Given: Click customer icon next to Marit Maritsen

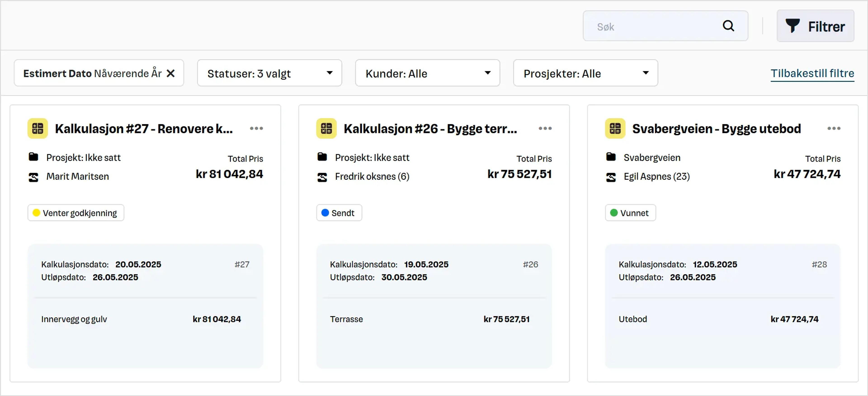Looking at the screenshot, I should pyautogui.click(x=33, y=177).
